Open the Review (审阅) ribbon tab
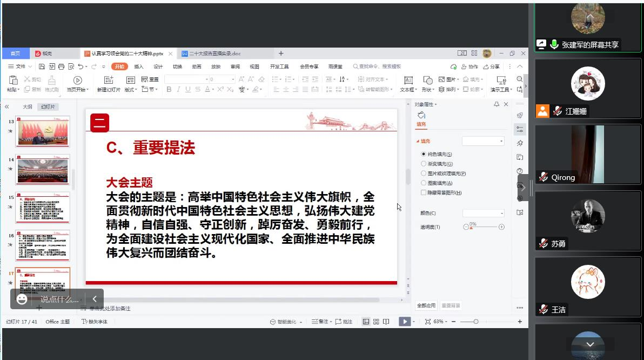 coord(236,66)
